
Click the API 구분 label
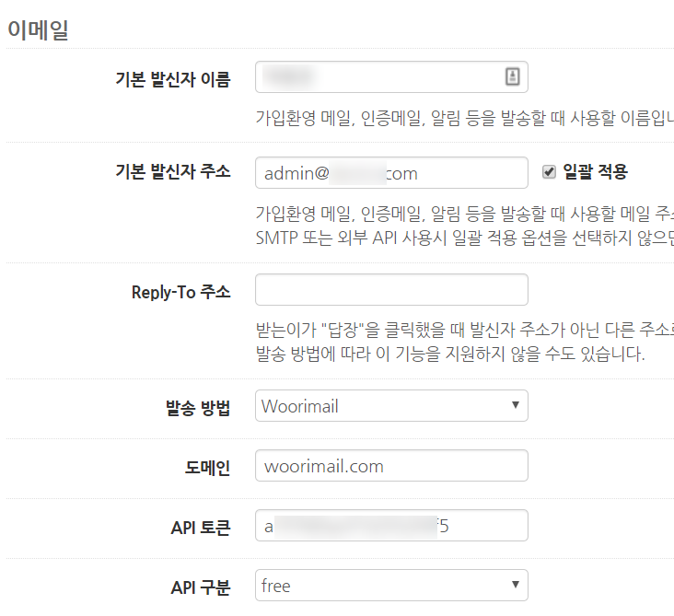pyautogui.click(x=201, y=587)
